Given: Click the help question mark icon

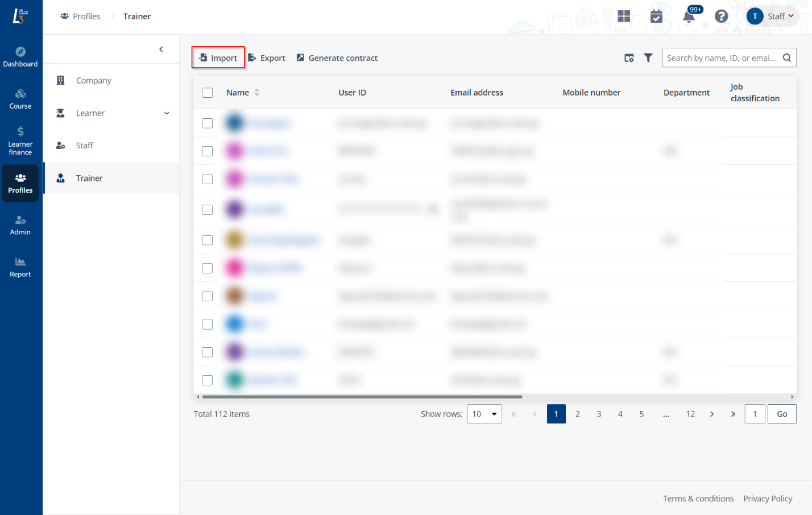Looking at the screenshot, I should coord(721,16).
